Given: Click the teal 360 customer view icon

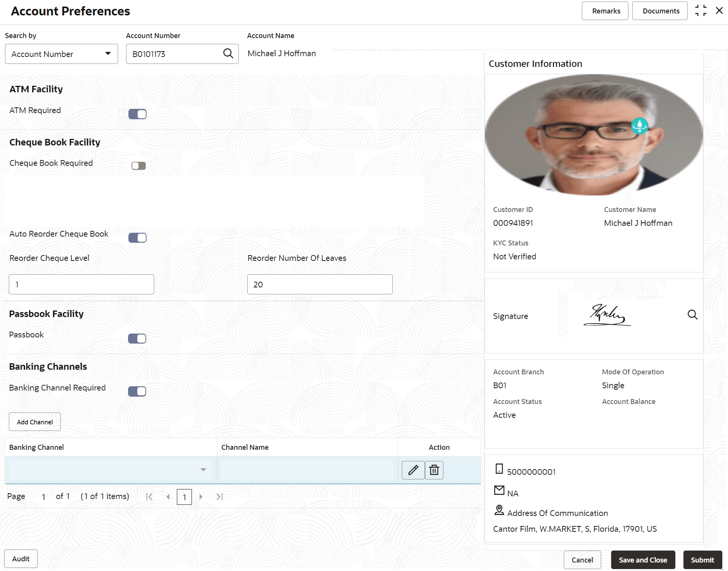Looking at the screenshot, I should pos(640,126).
